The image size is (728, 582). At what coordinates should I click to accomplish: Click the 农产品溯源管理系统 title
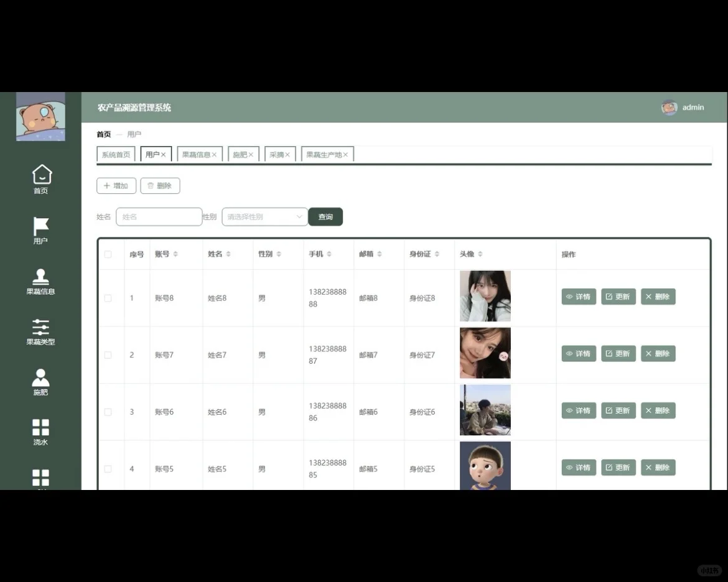point(134,108)
